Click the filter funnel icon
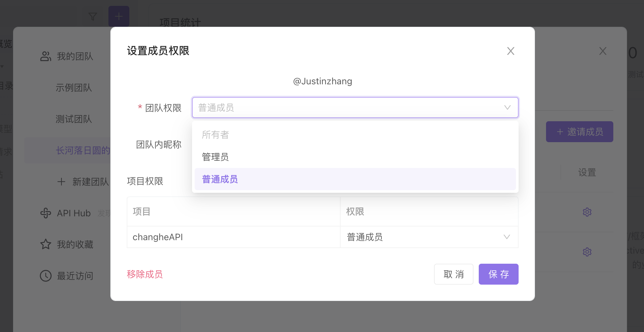The width and height of the screenshot is (644, 332). [93, 16]
